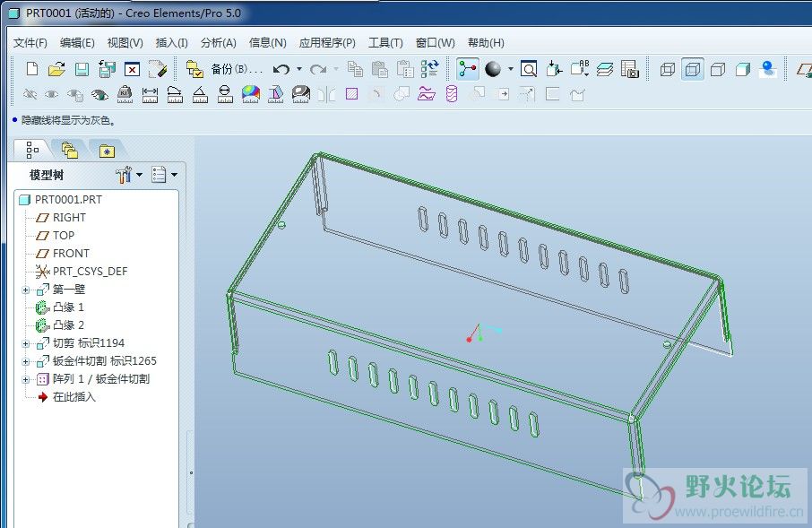This screenshot has height=528, width=812.
Task: Click the distance measure ruler icon
Action: click(x=150, y=94)
